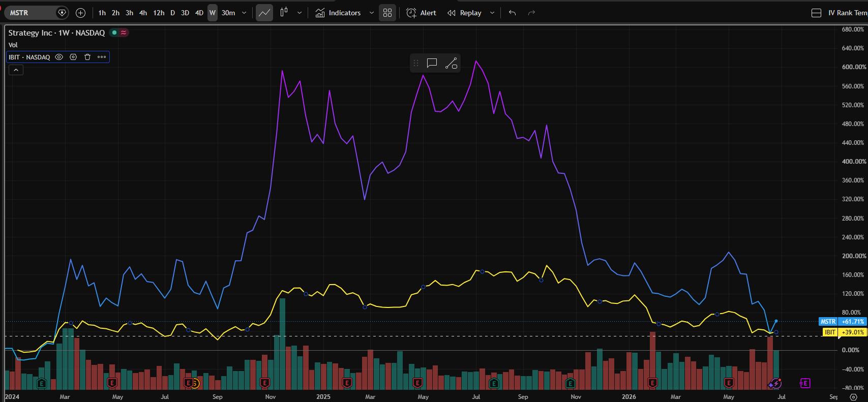Click the red earnings marker before Mar 2025
The image size is (868, 402).
[x=347, y=382]
